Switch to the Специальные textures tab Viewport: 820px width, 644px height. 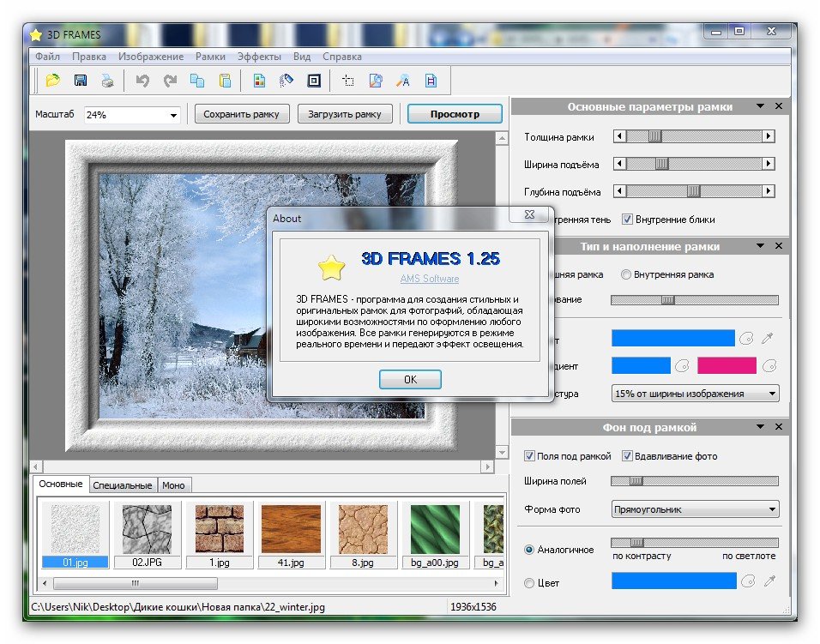[123, 485]
